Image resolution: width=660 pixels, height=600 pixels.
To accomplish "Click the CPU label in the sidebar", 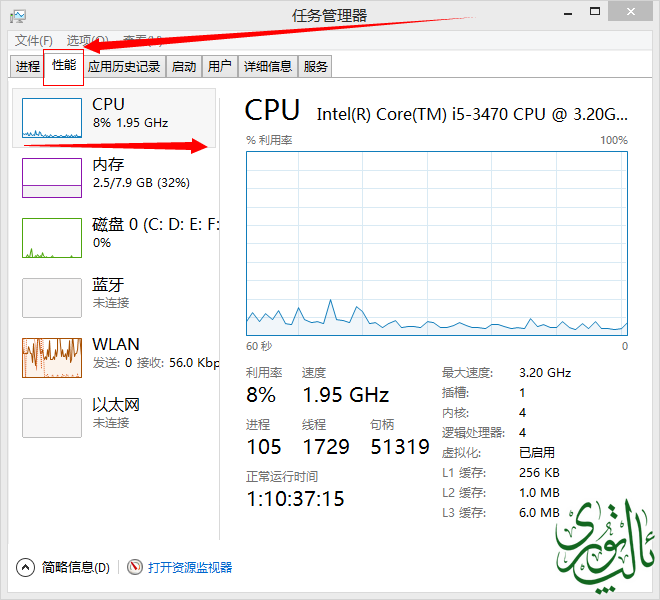I will tap(108, 104).
